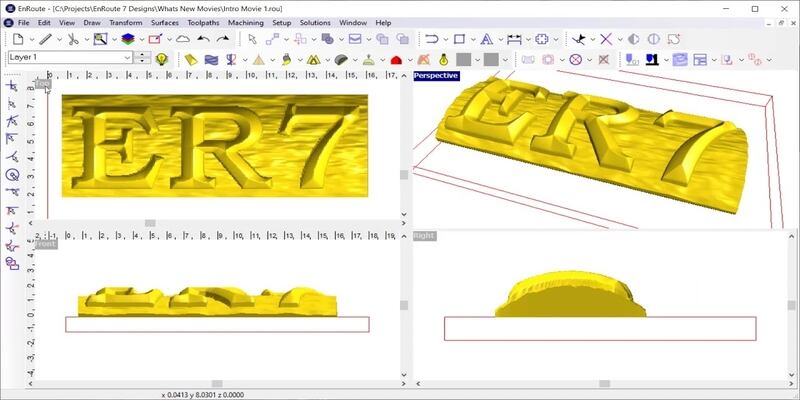Viewport: 800px width, 400px height.
Task: Click the red dome relief icon
Action: point(396,60)
